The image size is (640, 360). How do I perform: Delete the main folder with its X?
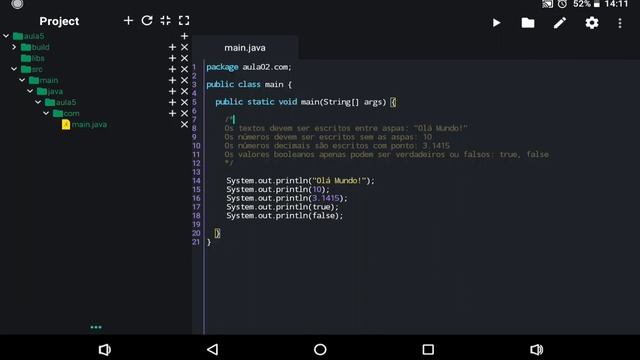pos(184,80)
